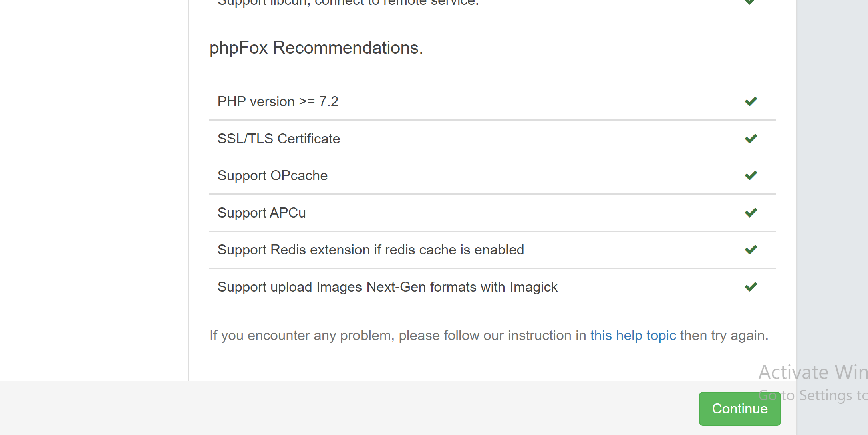Screen dimensions: 868x435
Task: Click the partially visible libcurl checkmark
Action: tap(750, 2)
